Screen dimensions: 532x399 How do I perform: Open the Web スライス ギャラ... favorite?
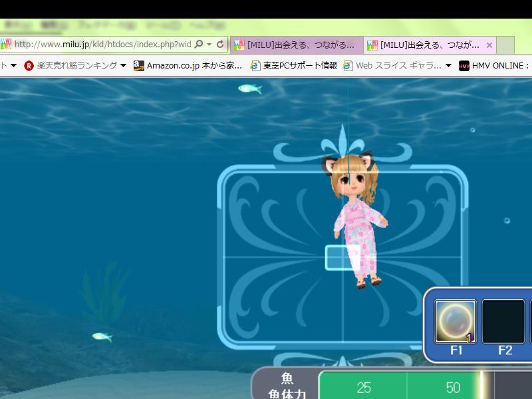point(392,65)
